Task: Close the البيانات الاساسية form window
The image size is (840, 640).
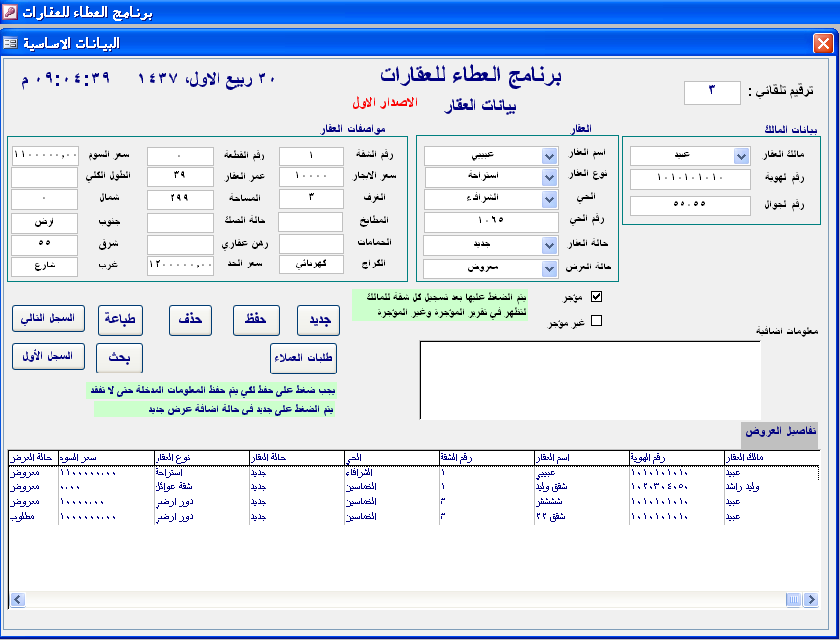Action: 823,43
